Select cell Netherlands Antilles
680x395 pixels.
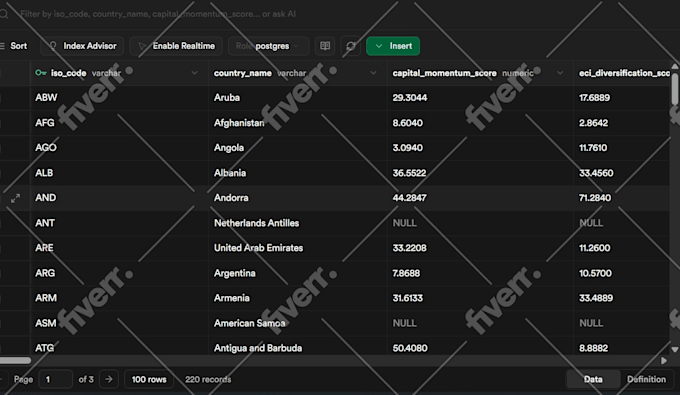(x=298, y=223)
